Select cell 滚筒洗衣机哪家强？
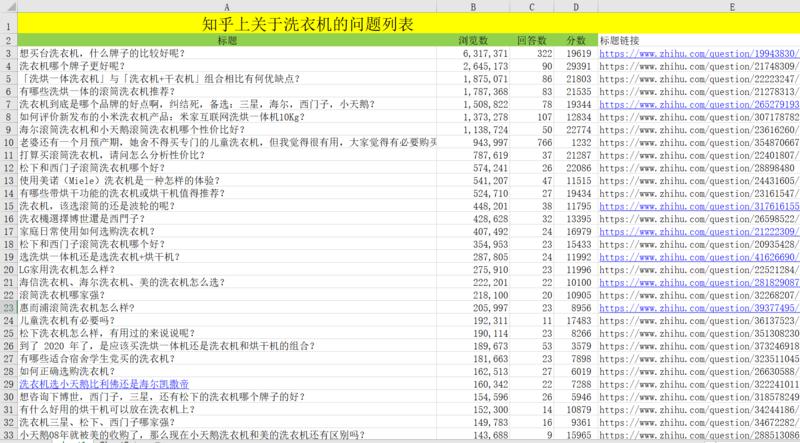 tap(227, 295)
